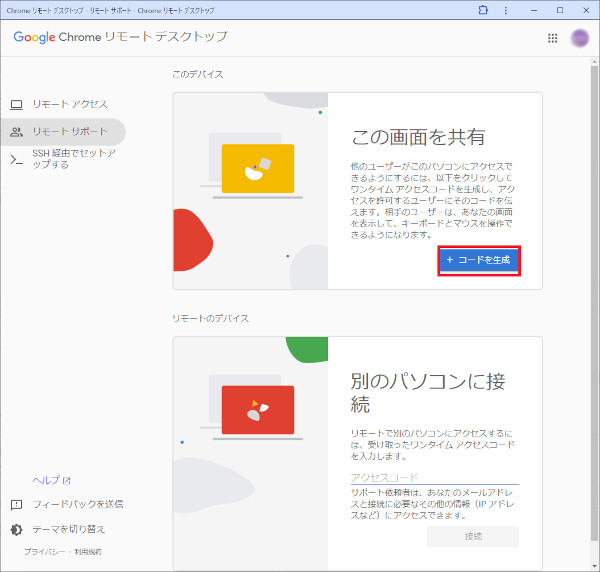The width and height of the screenshot is (600, 572).
Task: Click フィードバックを送信
Action: [78, 504]
